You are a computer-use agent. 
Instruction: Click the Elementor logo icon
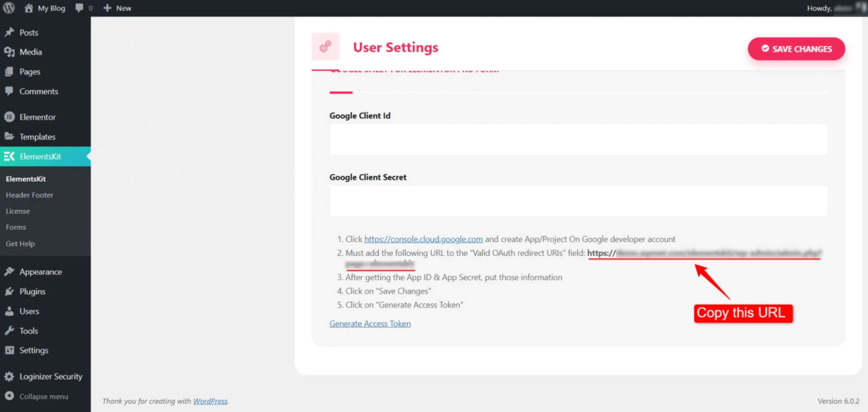tap(9, 117)
